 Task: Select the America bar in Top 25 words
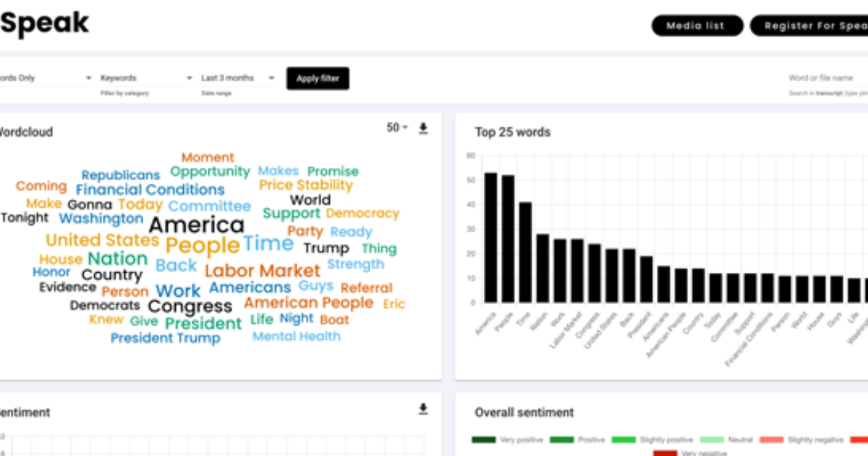pos(490,237)
